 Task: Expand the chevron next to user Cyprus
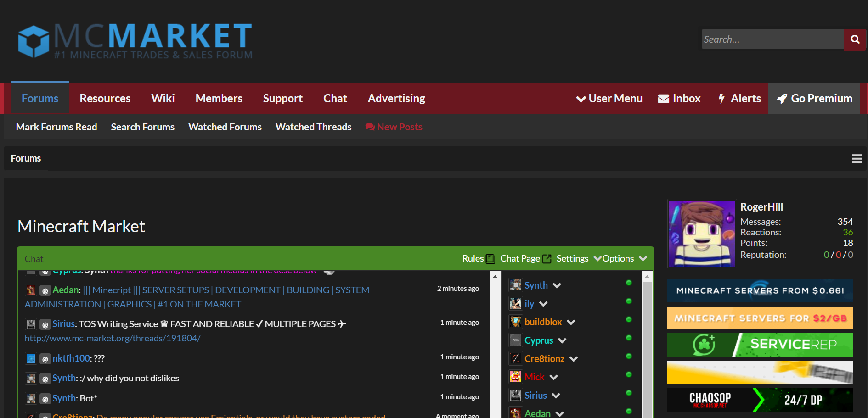562,340
